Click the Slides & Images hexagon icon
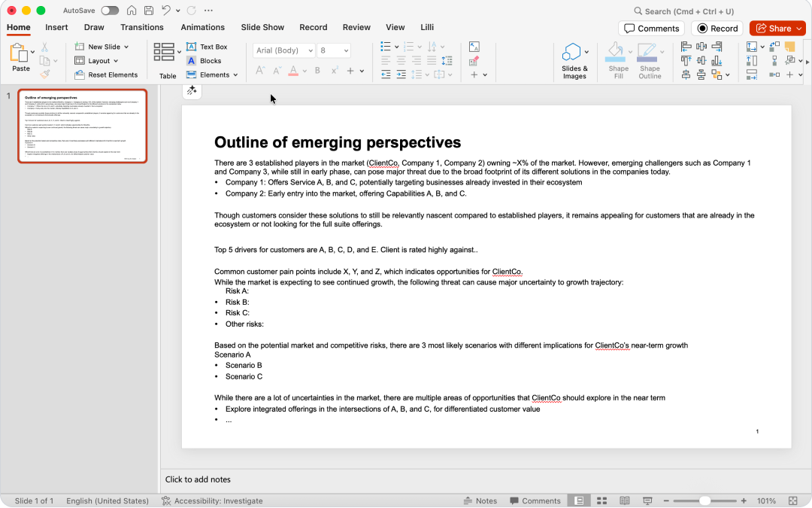 click(x=571, y=52)
